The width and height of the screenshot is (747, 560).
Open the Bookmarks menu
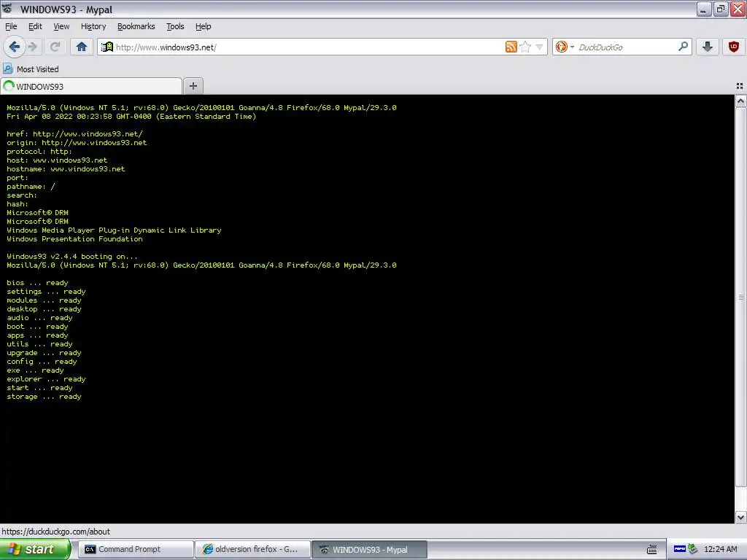136,26
